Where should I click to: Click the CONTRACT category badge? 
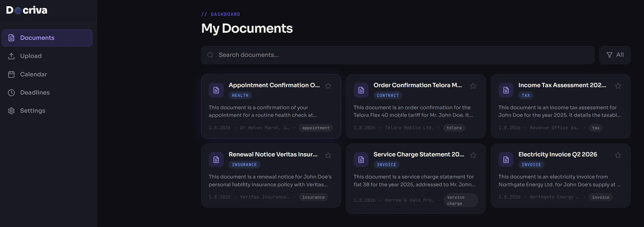pos(388,95)
